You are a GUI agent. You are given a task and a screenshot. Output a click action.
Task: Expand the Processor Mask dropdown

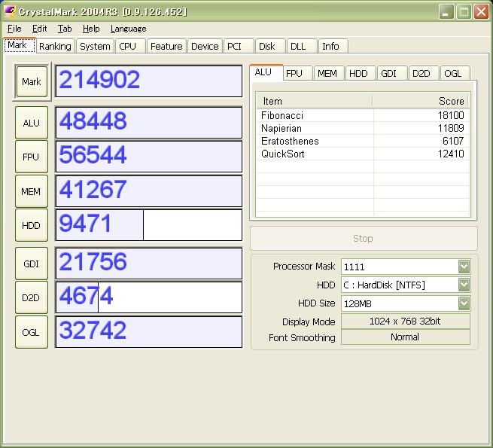coord(464,267)
